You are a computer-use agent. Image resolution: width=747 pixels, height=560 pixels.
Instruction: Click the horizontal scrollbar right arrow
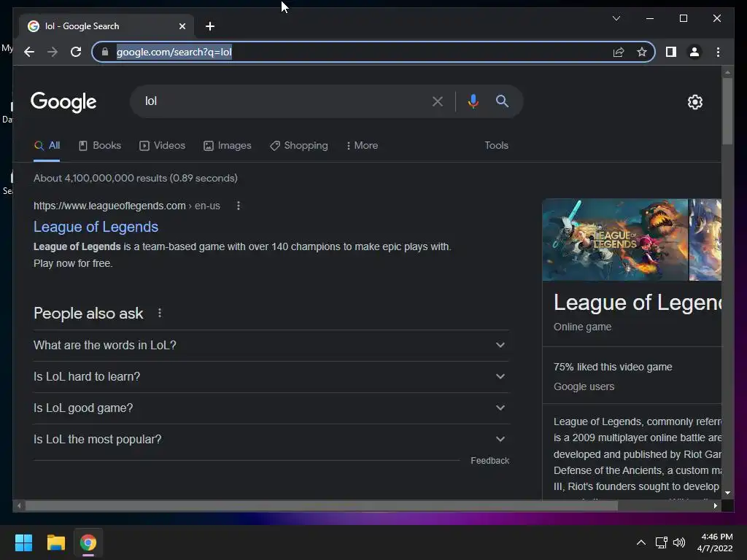point(715,506)
